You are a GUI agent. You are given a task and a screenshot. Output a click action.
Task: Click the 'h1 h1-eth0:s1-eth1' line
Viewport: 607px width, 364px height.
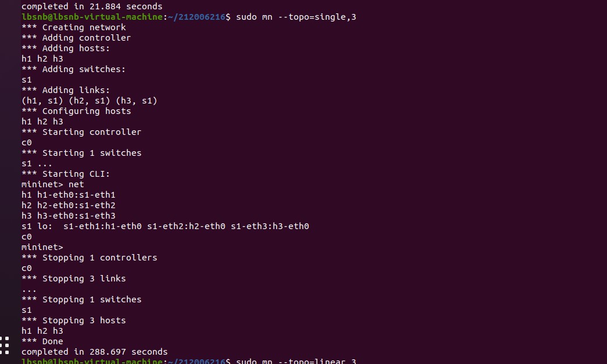[69, 195]
